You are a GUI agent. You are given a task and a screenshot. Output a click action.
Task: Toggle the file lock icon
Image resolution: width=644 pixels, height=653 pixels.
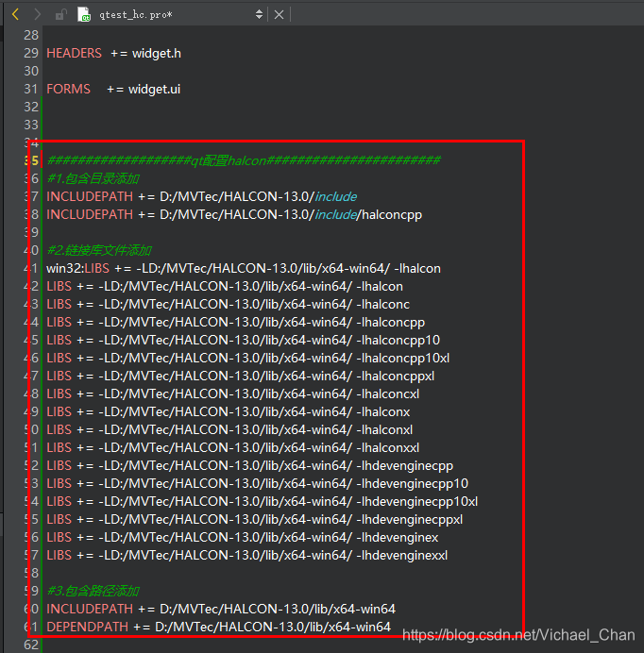(x=60, y=15)
